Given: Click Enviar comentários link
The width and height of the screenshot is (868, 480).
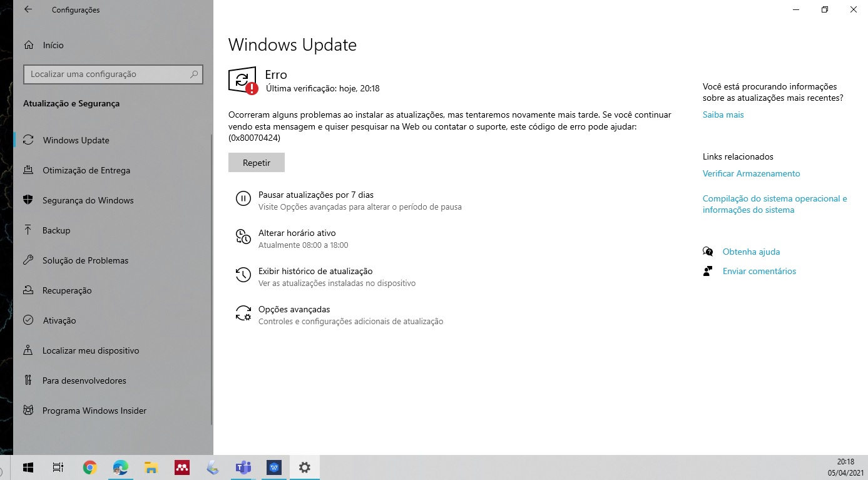Looking at the screenshot, I should coord(759,271).
